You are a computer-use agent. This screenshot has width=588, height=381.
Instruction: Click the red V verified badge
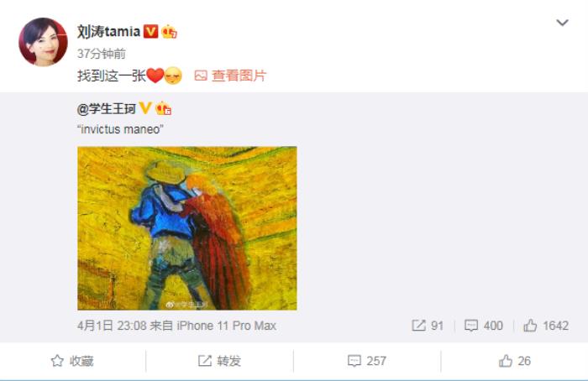150,31
